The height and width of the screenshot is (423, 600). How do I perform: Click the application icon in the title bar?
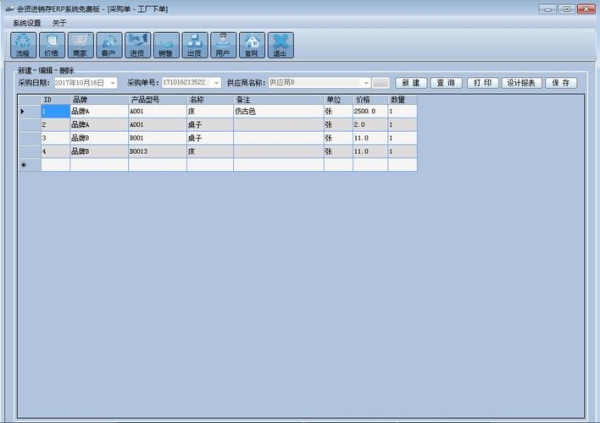click(x=10, y=9)
